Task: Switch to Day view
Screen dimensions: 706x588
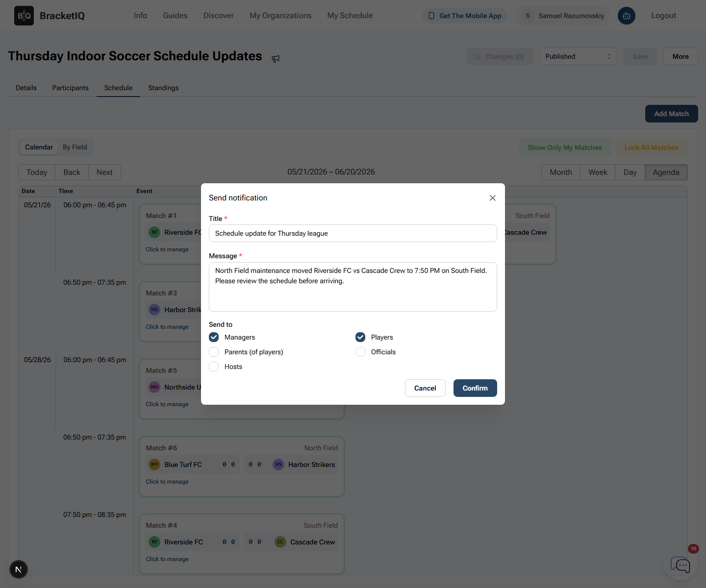Action: point(630,172)
